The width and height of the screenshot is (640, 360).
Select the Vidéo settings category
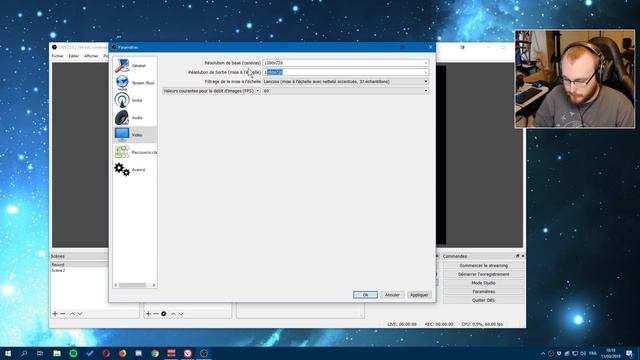point(135,135)
